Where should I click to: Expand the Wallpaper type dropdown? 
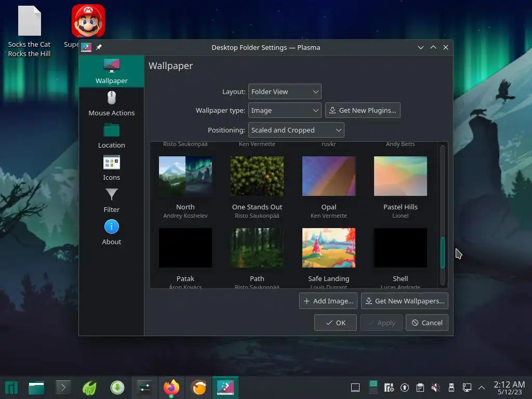285,110
